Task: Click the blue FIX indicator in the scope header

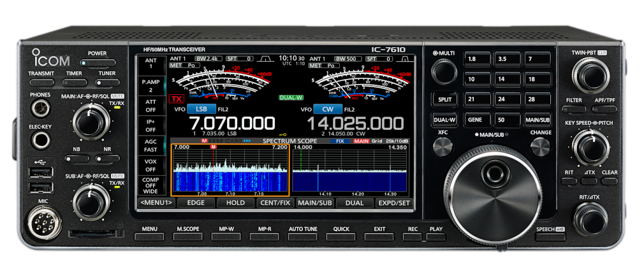Action: coord(339,141)
